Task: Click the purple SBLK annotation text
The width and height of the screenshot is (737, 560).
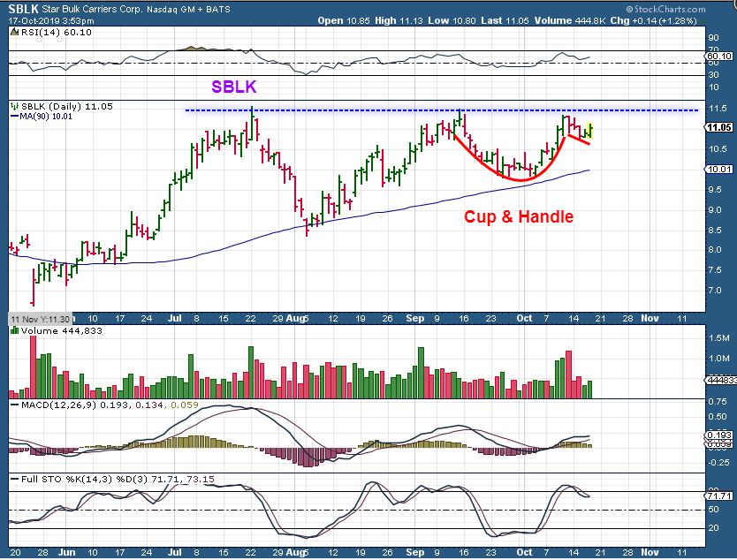Action: 234,87
